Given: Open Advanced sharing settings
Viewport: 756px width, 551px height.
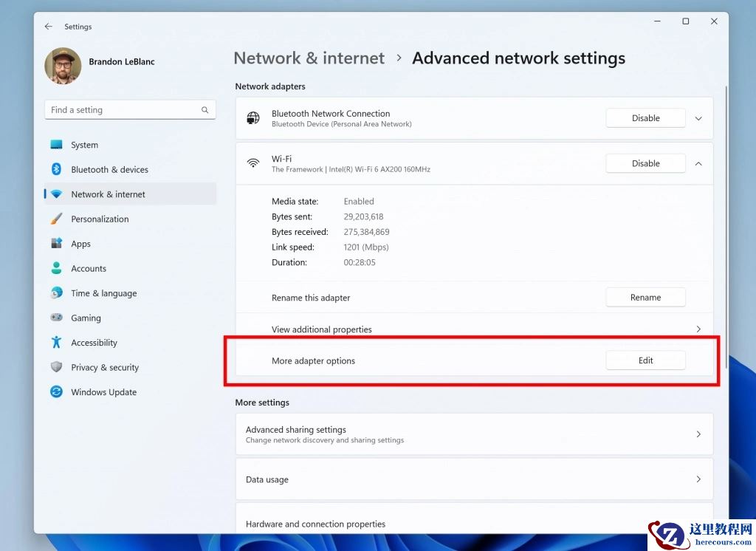Looking at the screenshot, I should tap(472, 434).
